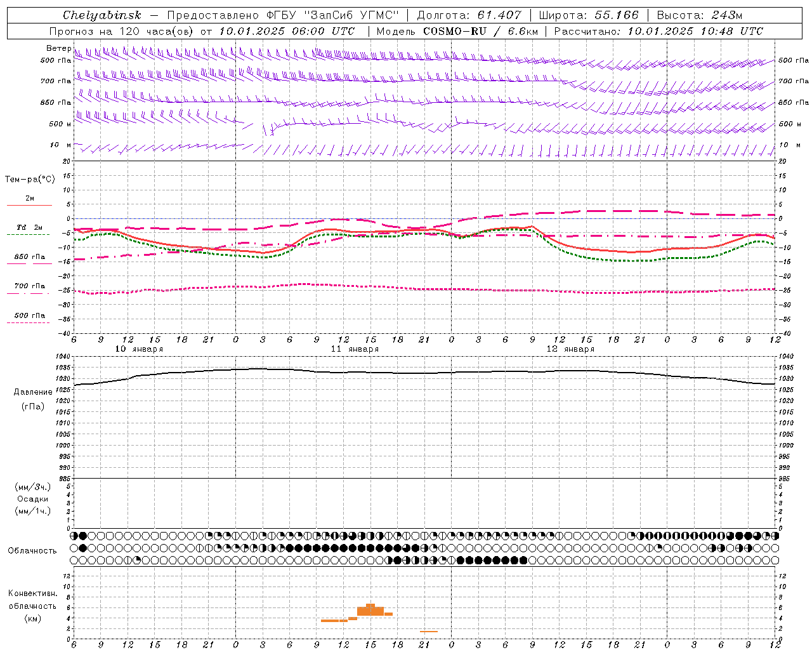Click the left 10 м wind level label
The image size is (812, 650).
pyautogui.click(x=61, y=145)
